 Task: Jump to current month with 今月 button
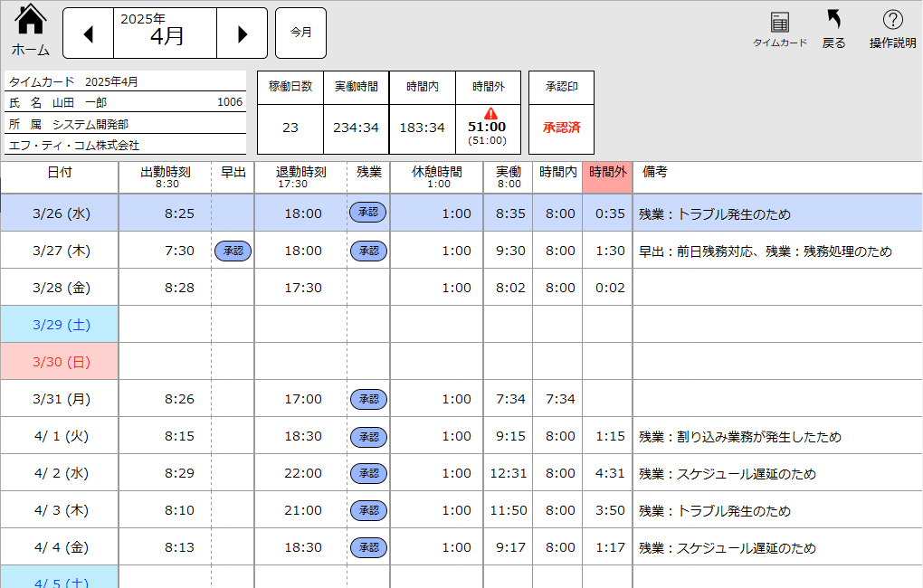300,33
